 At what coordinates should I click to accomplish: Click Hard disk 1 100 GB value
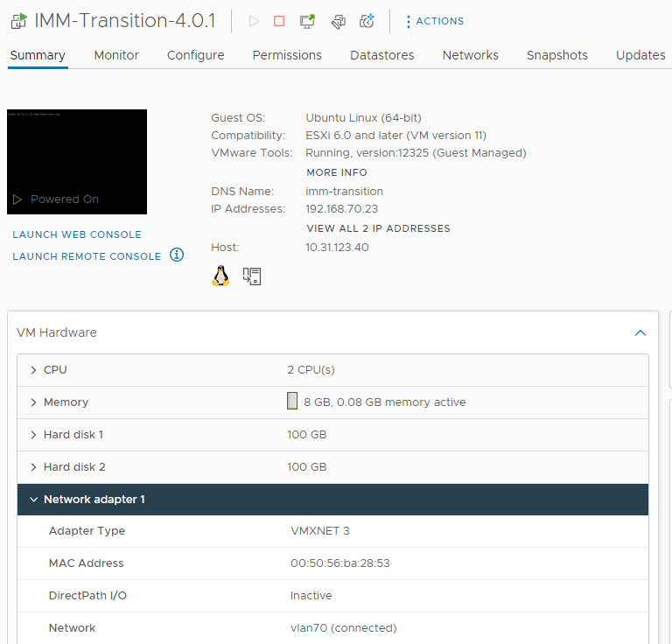tap(307, 435)
